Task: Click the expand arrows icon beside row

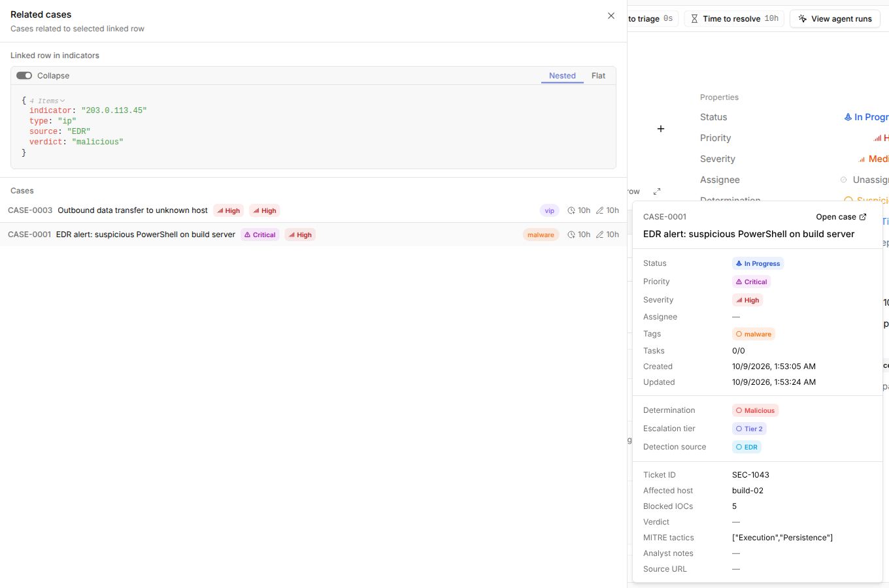Action: pos(657,191)
